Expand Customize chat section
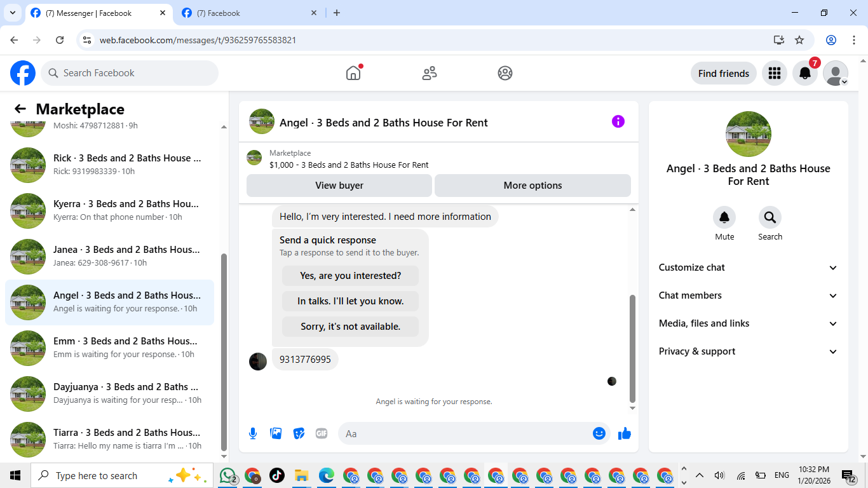This screenshot has width=868, height=488. click(749, 268)
